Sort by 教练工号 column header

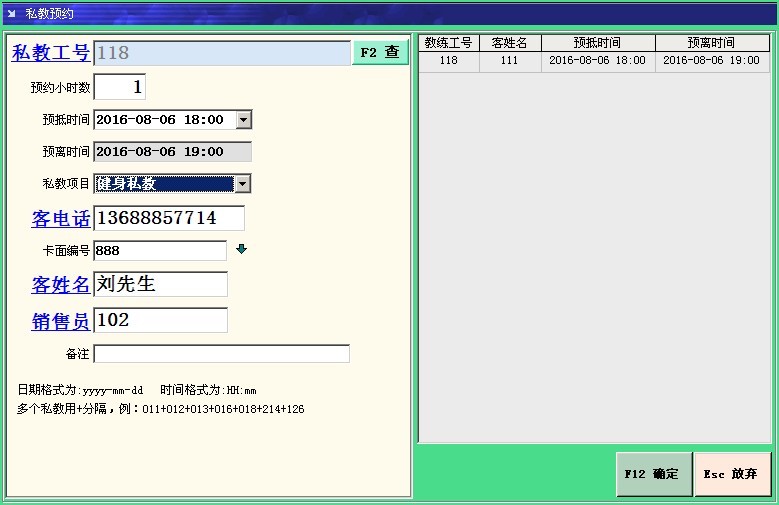pos(449,43)
